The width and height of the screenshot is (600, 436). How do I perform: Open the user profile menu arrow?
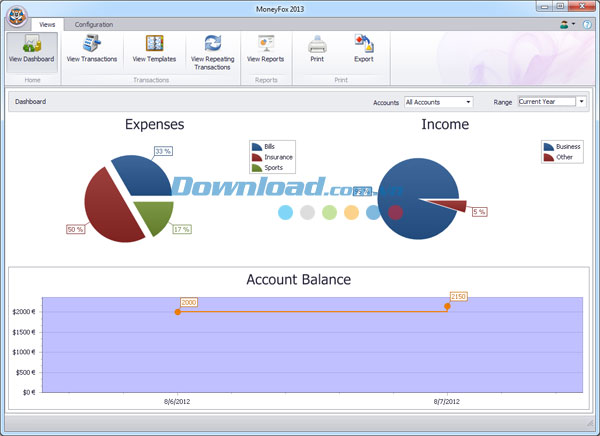pos(575,23)
